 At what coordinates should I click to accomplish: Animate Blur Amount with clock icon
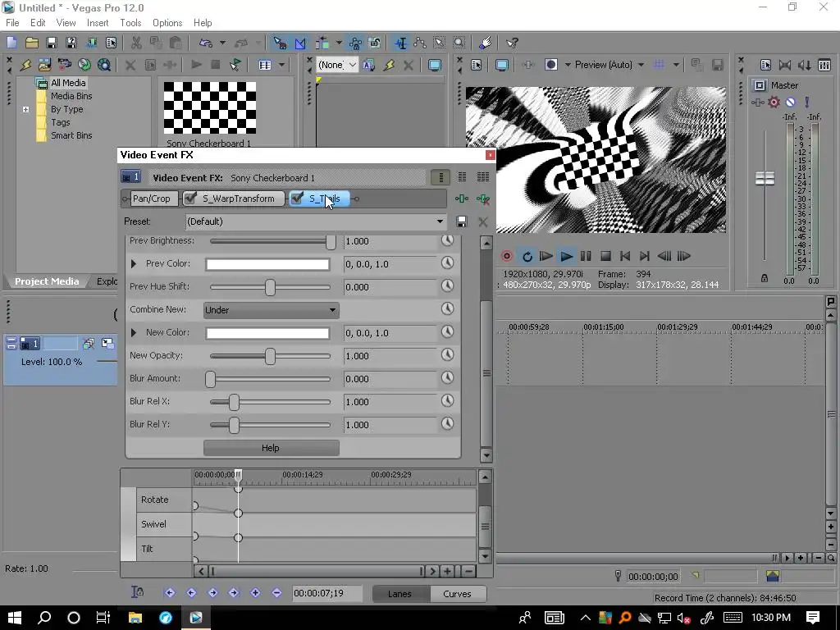click(x=447, y=378)
